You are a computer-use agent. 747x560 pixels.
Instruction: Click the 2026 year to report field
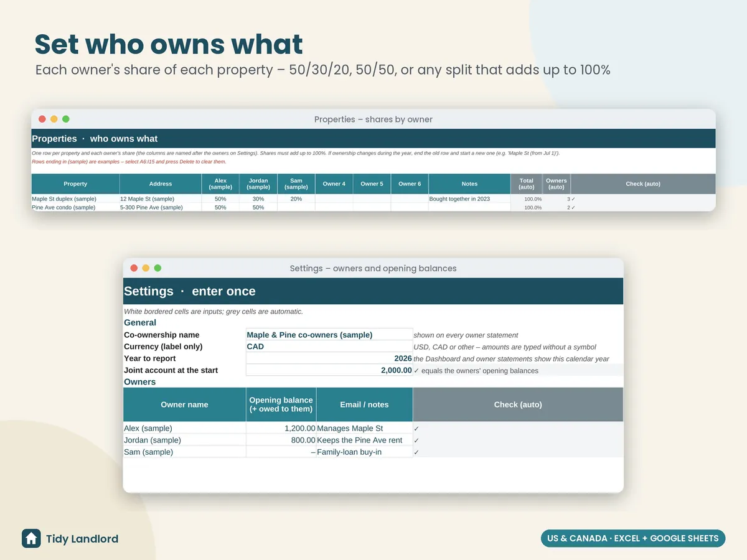point(329,358)
